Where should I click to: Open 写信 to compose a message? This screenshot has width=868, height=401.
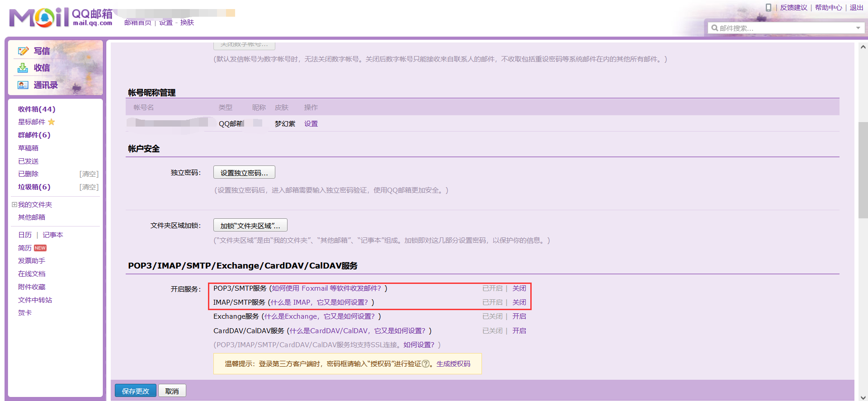click(x=42, y=51)
